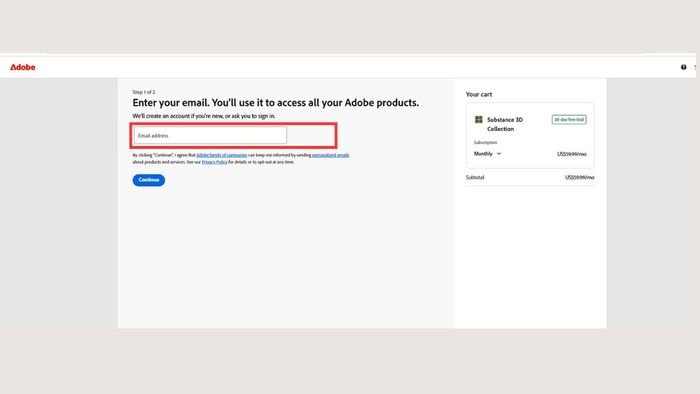Click the We'll create an account text

point(204,116)
